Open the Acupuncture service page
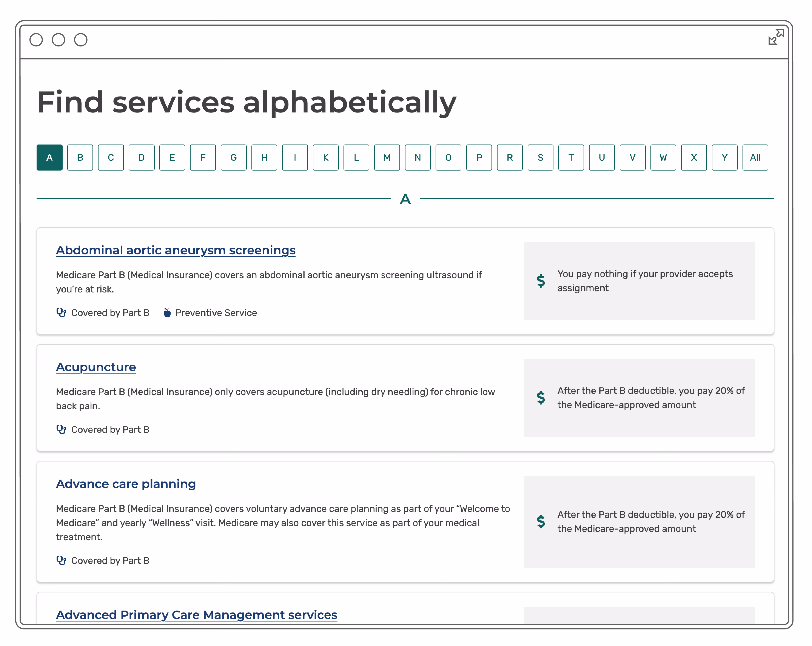The width and height of the screenshot is (812, 646). coord(96,367)
